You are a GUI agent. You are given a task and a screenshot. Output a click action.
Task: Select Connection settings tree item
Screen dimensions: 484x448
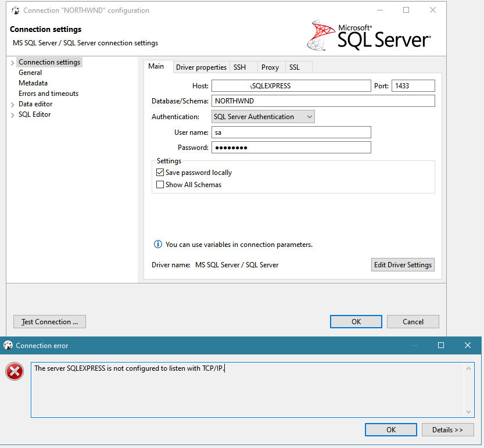click(x=49, y=62)
